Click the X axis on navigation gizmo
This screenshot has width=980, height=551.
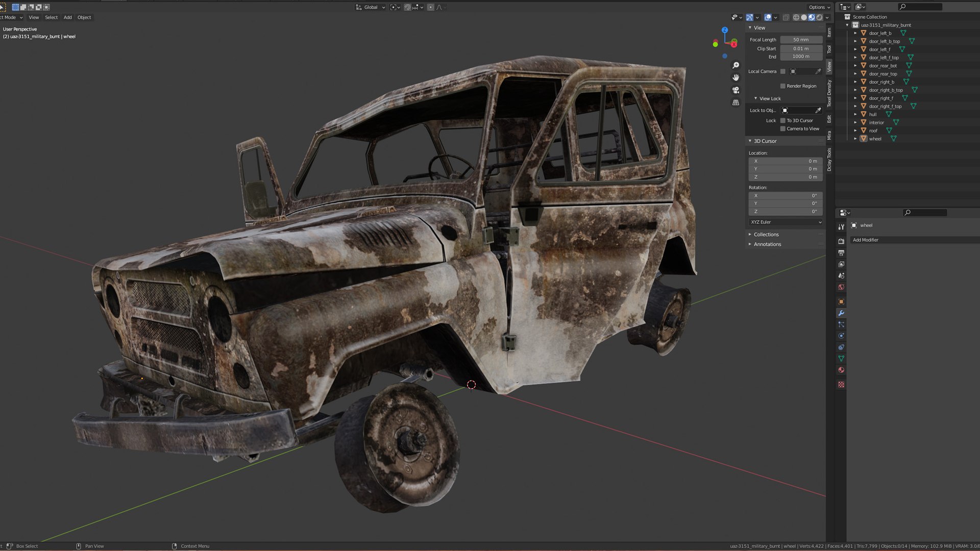pyautogui.click(x=734, y=44)
